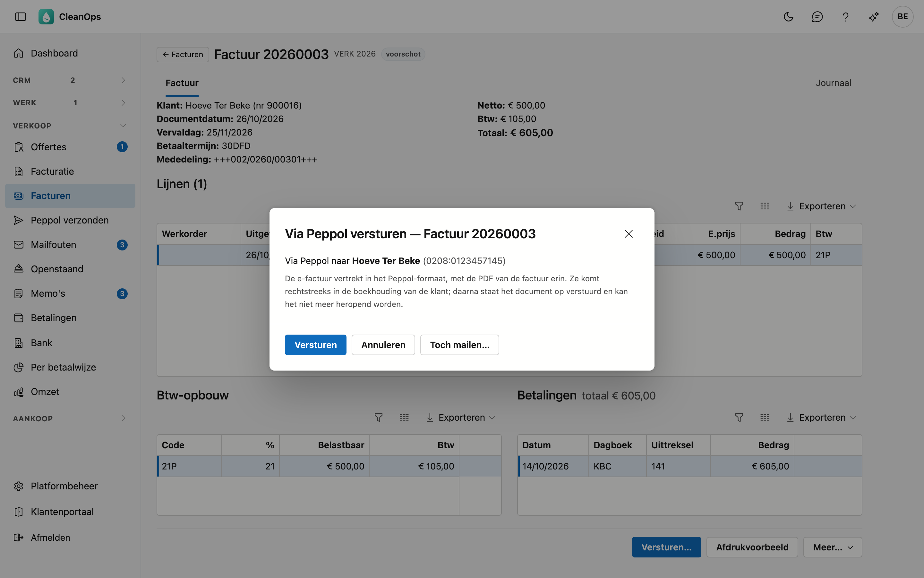Select the Factuur tab
This screenshot has width=924, height=578.
click(x=182, y=83)
